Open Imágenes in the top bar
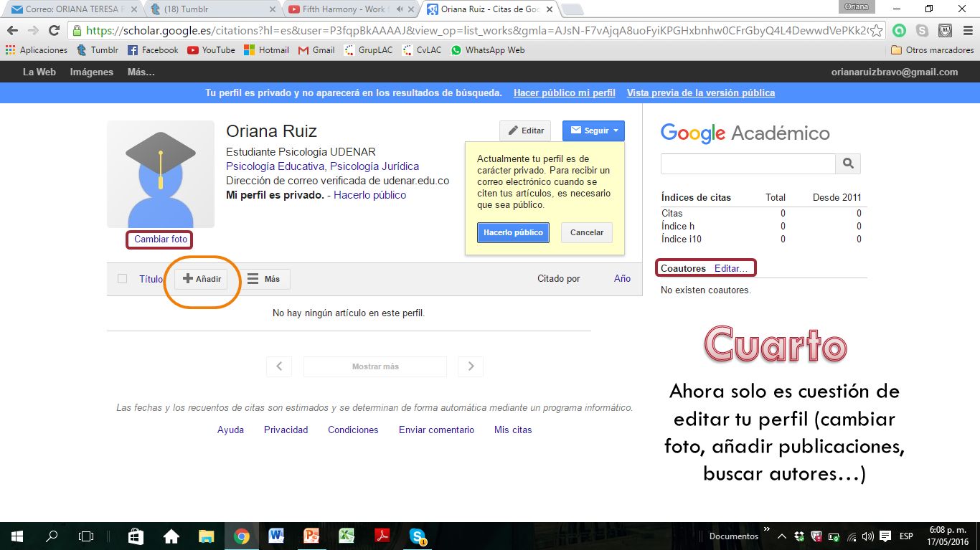Screen dimensions: 980x550 92,72
